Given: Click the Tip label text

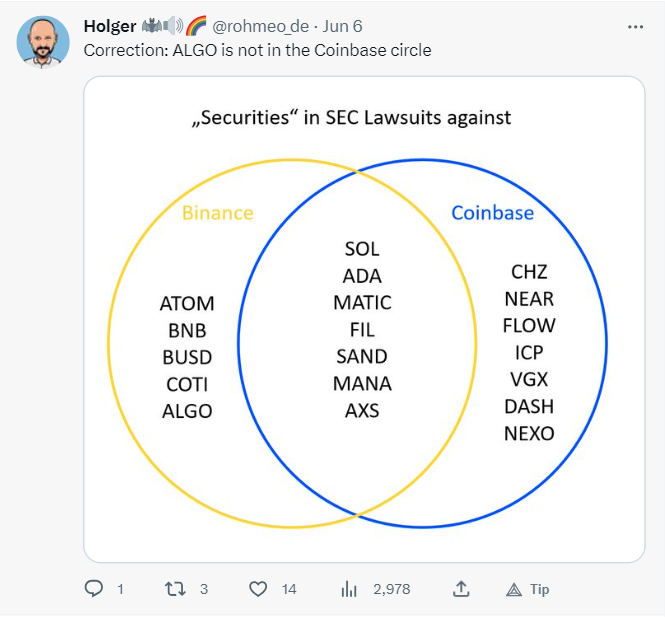Looking at the screenshot, I should coord(539,589).
